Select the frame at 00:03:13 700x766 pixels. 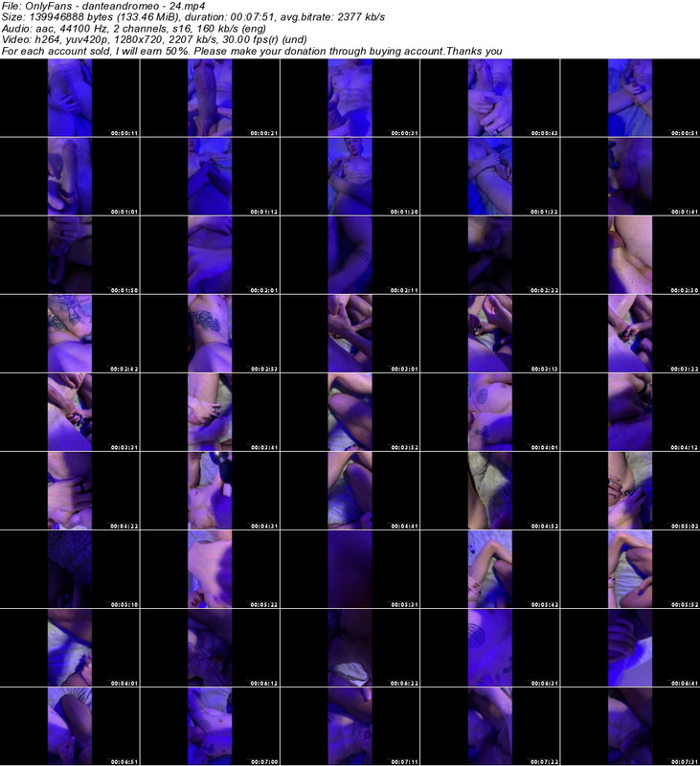coord(490,332)
